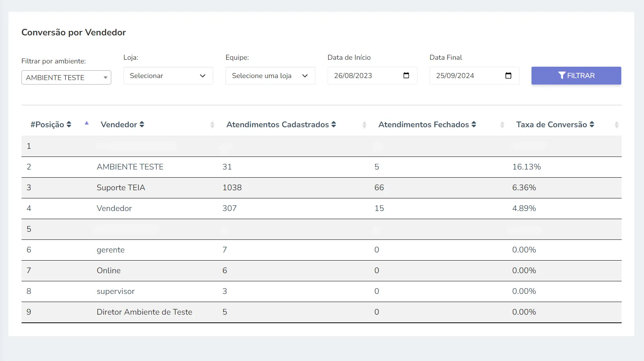The image size is (644, 361).
Task: Select the 'Vendedor' cell in row 4
Action: click(x=114, y=208)
